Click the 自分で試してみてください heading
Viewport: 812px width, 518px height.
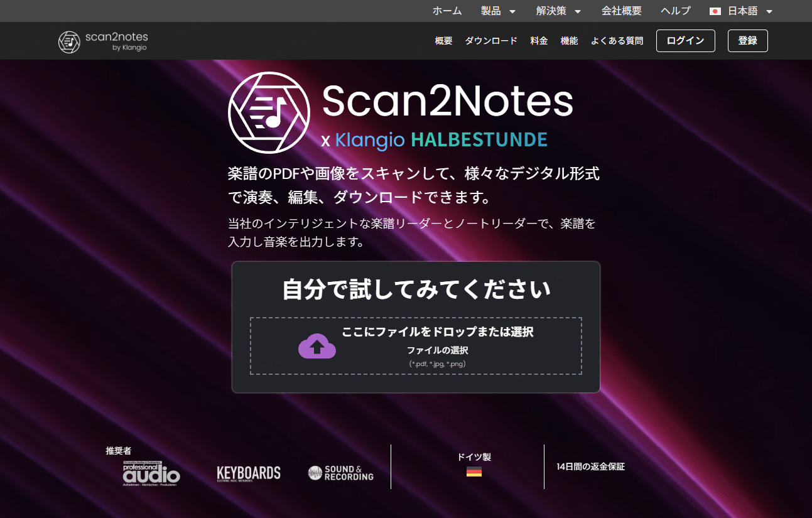point(416,289)
